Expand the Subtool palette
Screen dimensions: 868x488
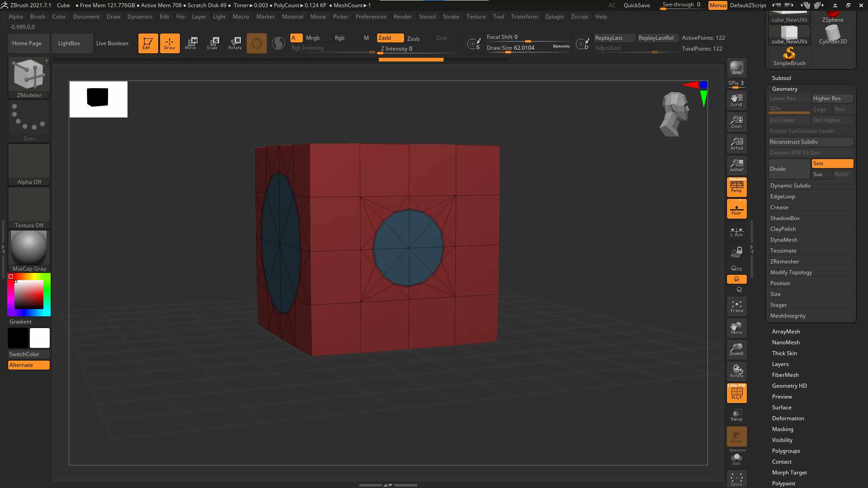click(x=781, y=78)
